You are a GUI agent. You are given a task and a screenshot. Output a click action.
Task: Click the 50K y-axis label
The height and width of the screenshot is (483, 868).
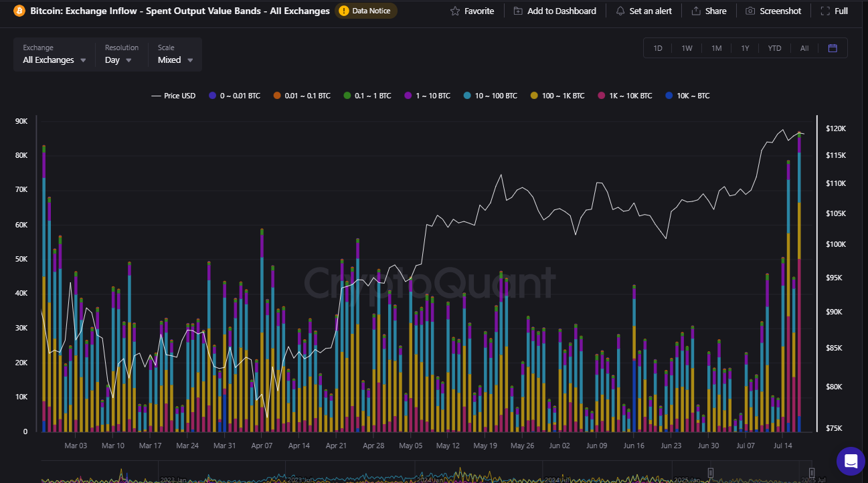[21, 259]
